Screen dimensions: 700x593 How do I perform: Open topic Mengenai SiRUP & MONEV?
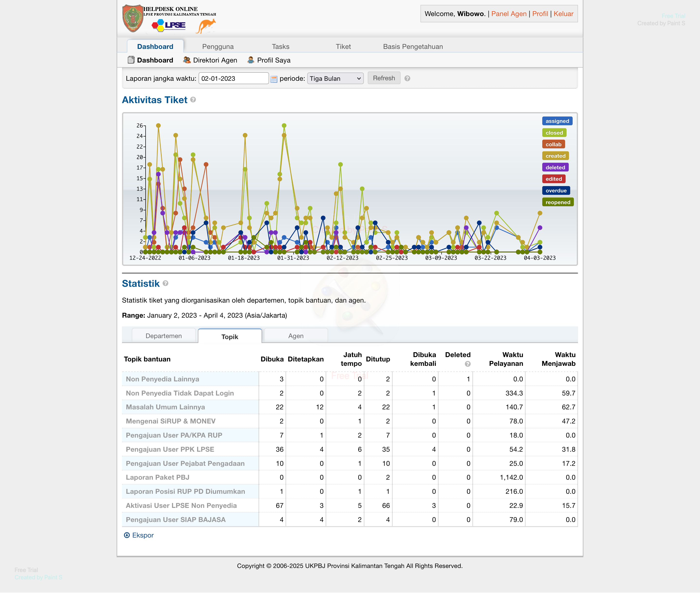pos(171,421)
